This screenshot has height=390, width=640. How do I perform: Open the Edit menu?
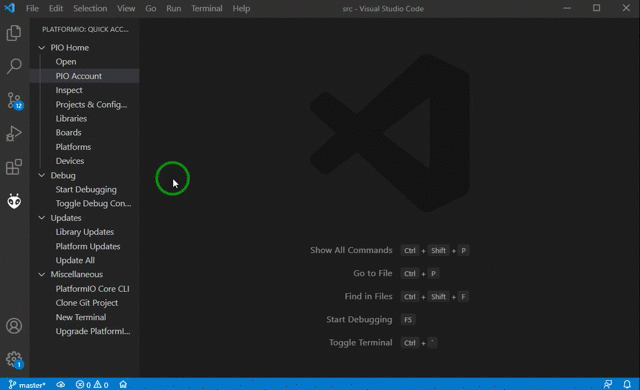(56, 9)
